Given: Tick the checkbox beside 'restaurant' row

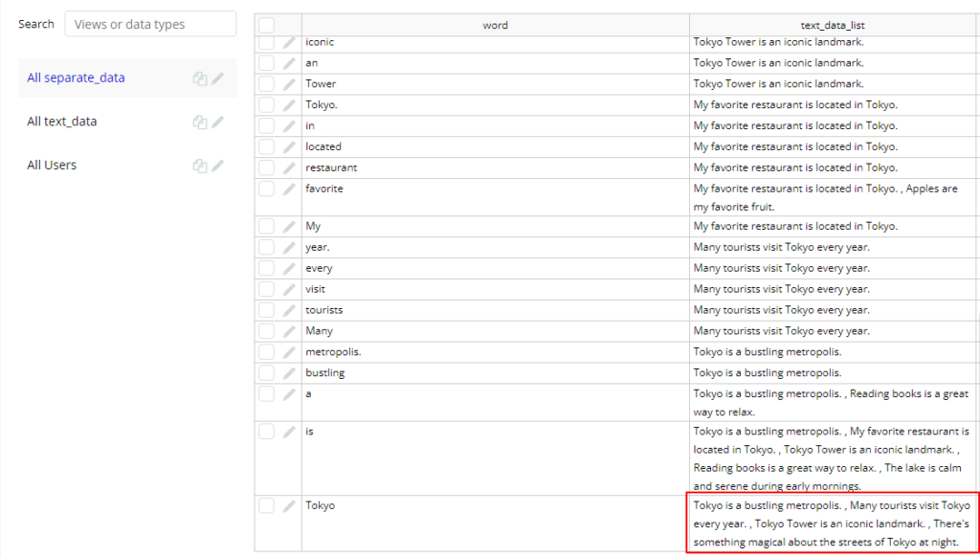Looking at the screenshot, I should click(267, 168).
